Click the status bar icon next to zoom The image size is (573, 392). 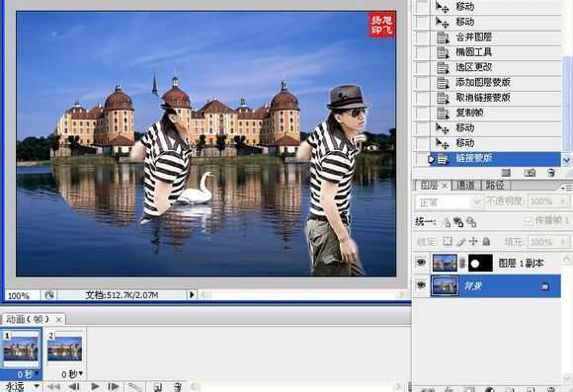[49, 295]
